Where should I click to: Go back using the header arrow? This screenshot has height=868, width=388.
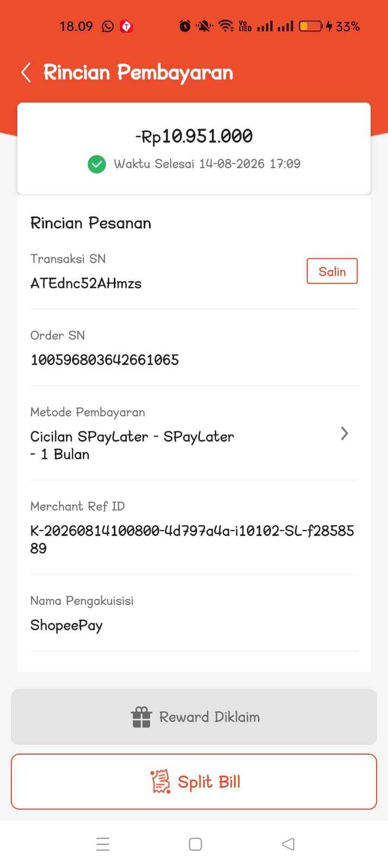tap(25, 72)
